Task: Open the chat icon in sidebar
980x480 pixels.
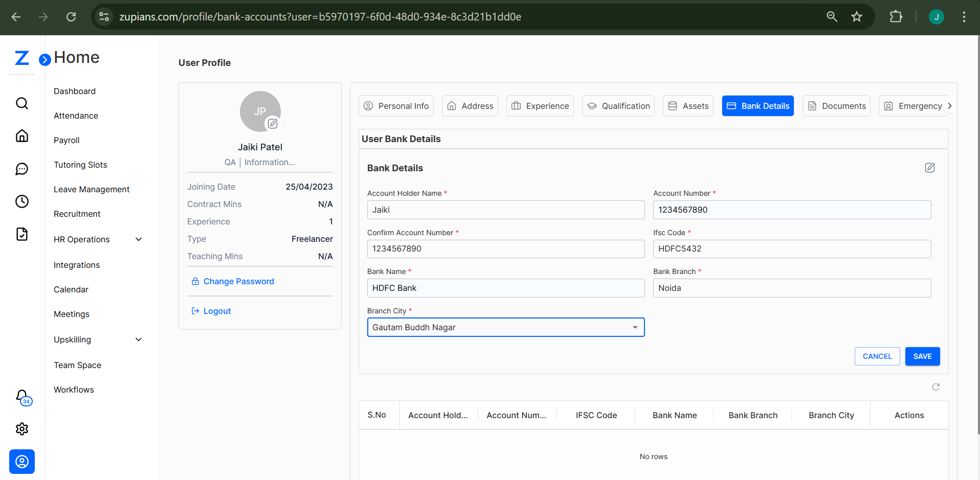Action: 22,169
